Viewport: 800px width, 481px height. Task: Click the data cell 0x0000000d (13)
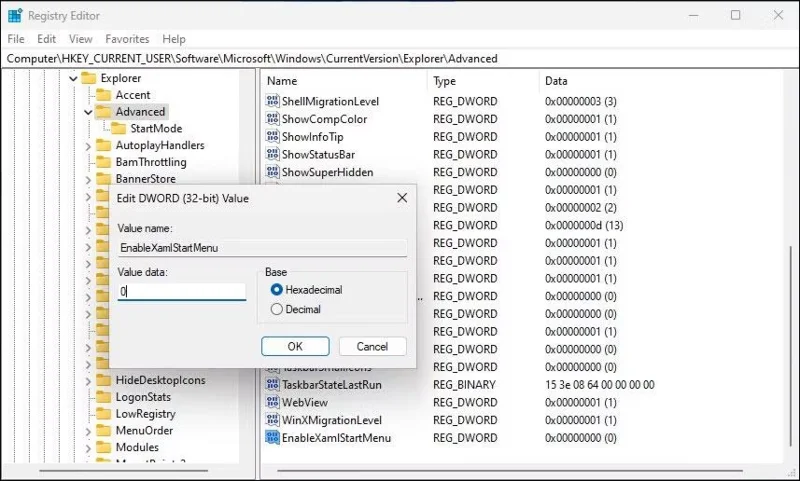point(584,225)
